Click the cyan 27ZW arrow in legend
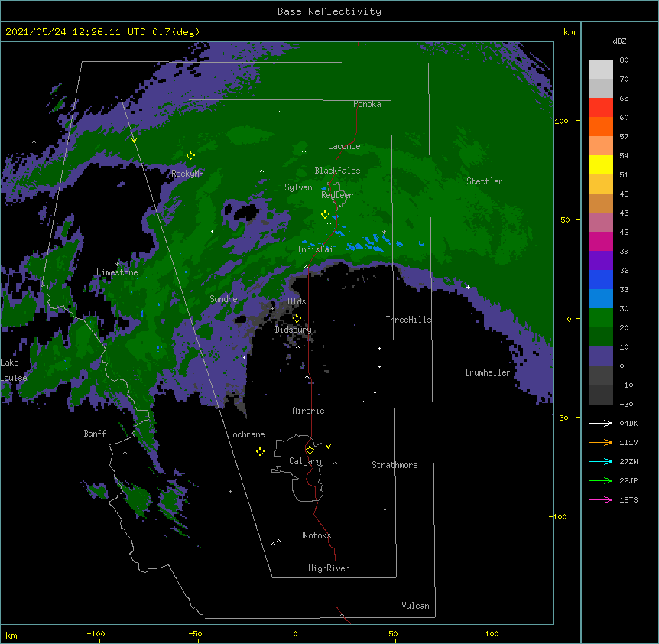 click(x=601, y=461)
